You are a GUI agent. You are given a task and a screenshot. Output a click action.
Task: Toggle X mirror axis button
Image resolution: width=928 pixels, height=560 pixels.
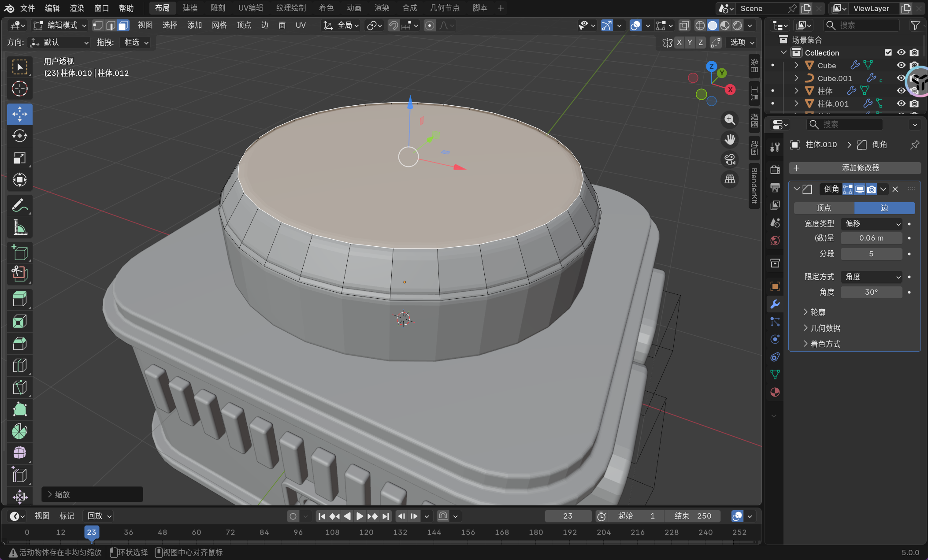(679, 42)
